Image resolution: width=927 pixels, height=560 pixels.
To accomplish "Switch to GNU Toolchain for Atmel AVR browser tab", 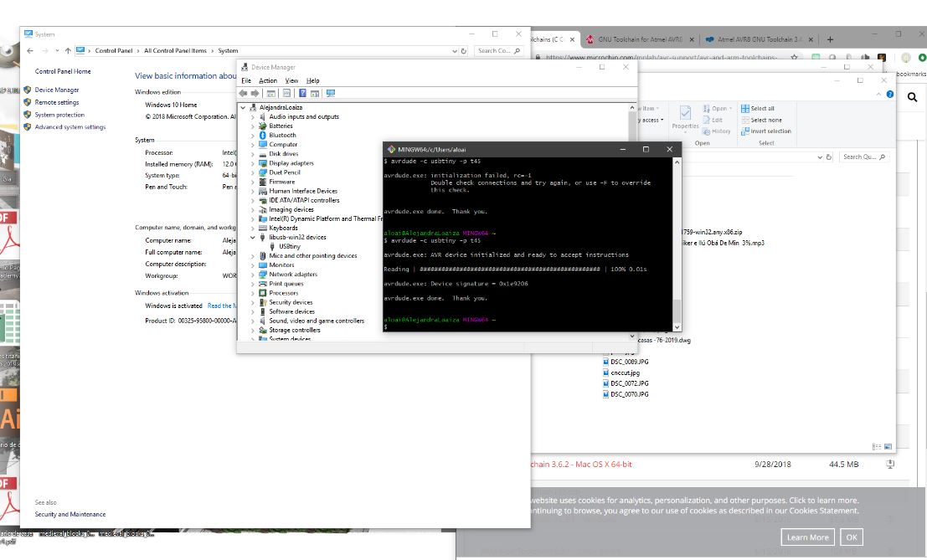I will (x=640, y=39).
